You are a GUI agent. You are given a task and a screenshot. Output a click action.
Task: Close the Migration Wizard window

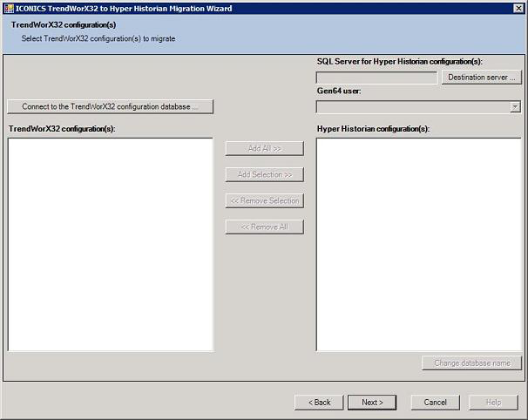(x=518, y=9)
